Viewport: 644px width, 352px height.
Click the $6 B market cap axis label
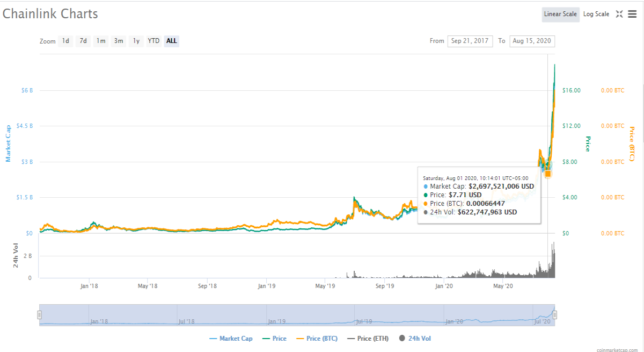[27, 90]
